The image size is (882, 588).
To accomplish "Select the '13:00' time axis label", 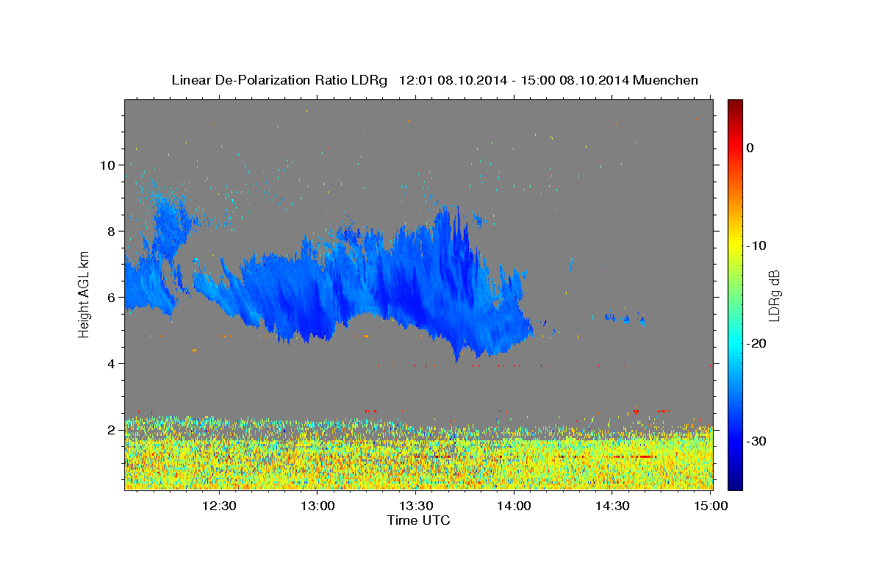I will [318, 506].
